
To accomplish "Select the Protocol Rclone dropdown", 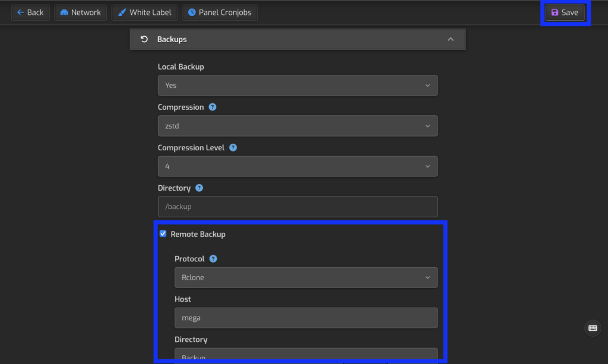I will [x=306, y=277].
